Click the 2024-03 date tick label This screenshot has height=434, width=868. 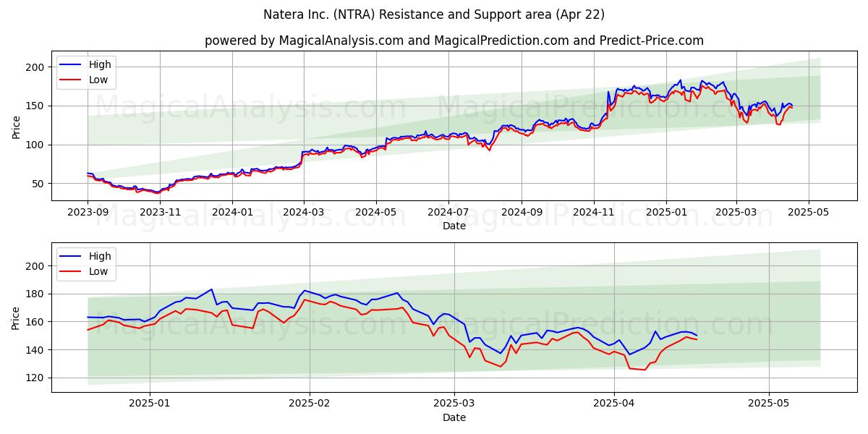303,213
